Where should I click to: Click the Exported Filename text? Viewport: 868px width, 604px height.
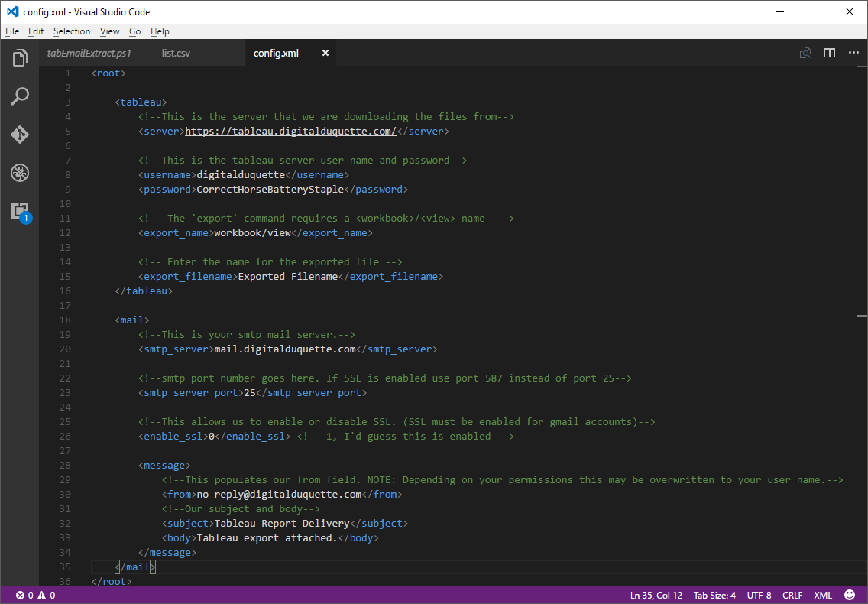tap(288, 277)
